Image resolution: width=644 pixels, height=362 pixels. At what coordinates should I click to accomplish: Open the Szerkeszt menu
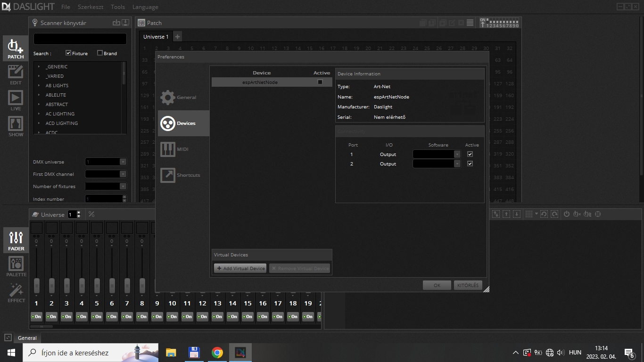point(91,7)
